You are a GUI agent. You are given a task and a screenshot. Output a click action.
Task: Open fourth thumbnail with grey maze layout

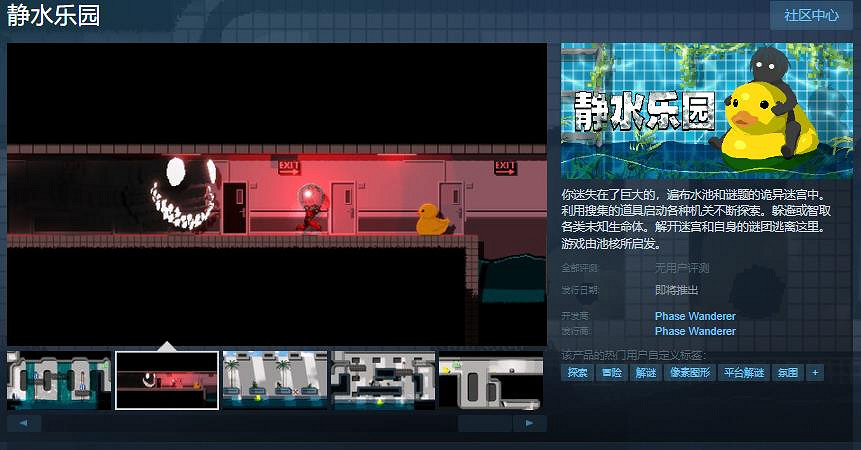(x=383, y=380)
